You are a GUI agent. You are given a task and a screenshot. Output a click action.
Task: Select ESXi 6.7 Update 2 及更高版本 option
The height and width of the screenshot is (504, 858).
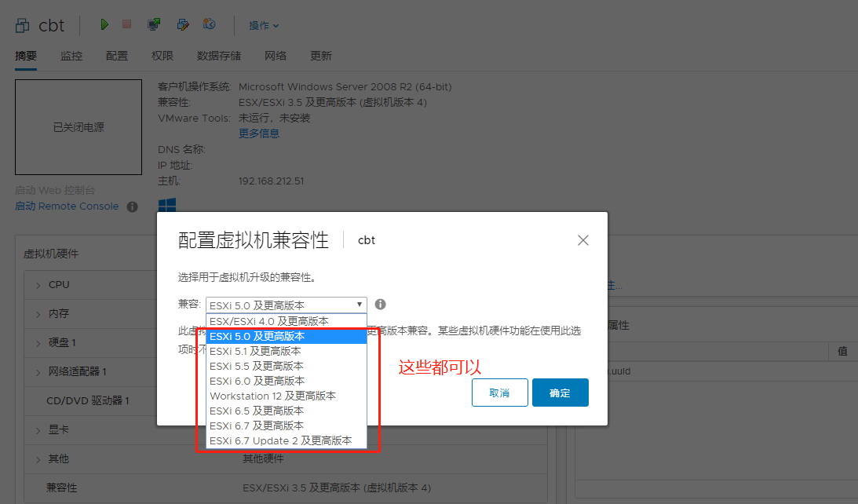pyautogui.click(x=287, y=440)
